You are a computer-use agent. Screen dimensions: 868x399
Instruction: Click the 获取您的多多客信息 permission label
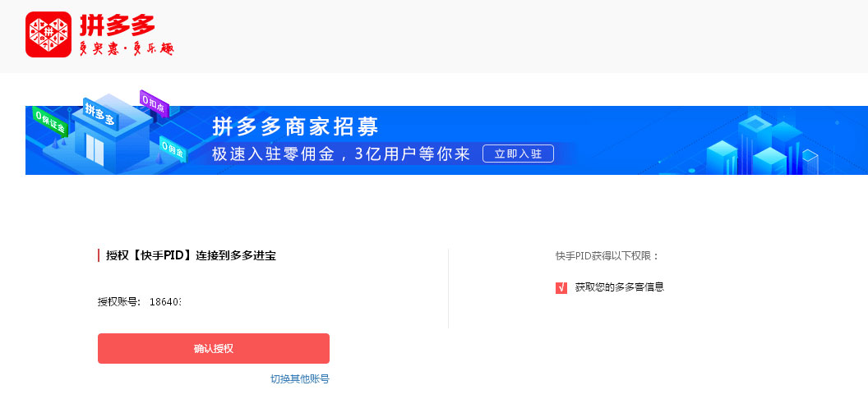point(620,287)
